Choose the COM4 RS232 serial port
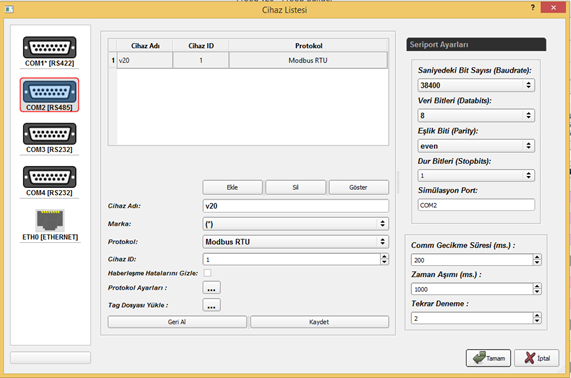The width and height of the screenshot is (571, 378). click(x=50, y=182)
